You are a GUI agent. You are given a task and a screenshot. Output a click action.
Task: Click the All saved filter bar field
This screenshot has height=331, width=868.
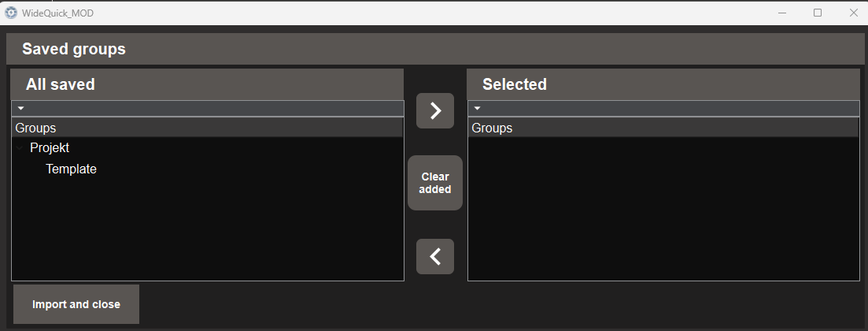208,108
